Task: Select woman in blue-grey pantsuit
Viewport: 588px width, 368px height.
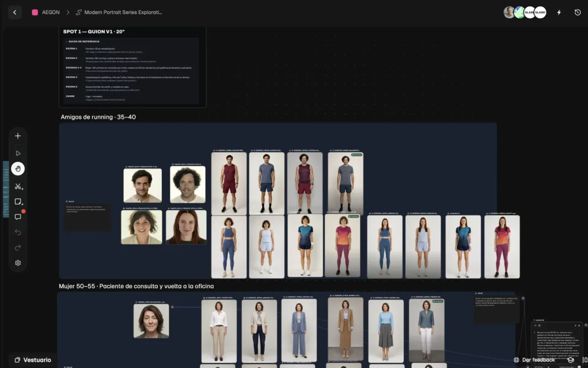Action: (x=299, y=331)
